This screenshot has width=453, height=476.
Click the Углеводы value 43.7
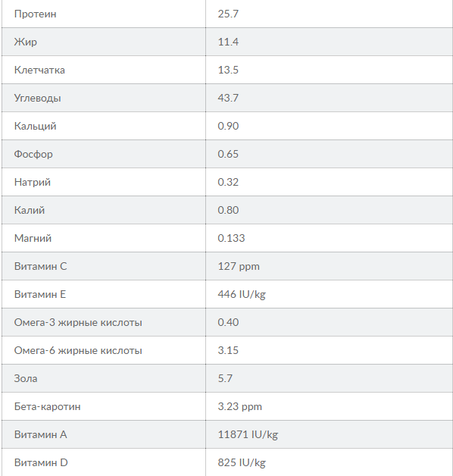click(x=228, y=98)
